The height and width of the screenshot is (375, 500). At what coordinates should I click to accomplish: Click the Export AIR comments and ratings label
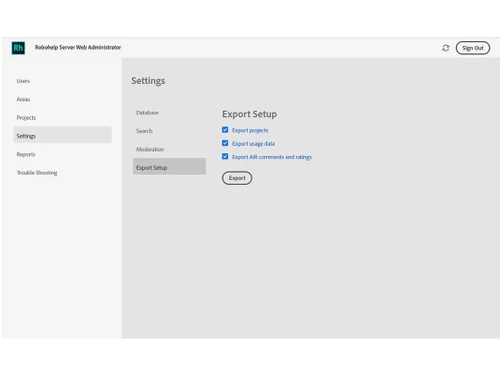click(272, 157)
